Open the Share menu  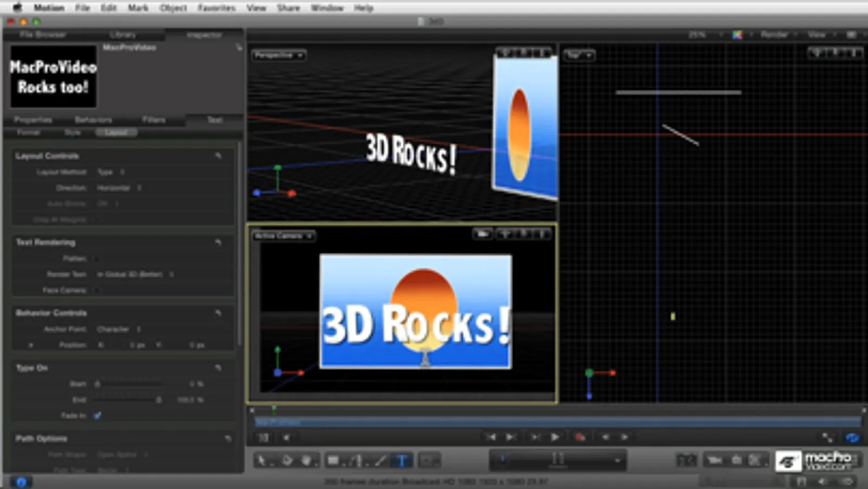coord(288,8)
